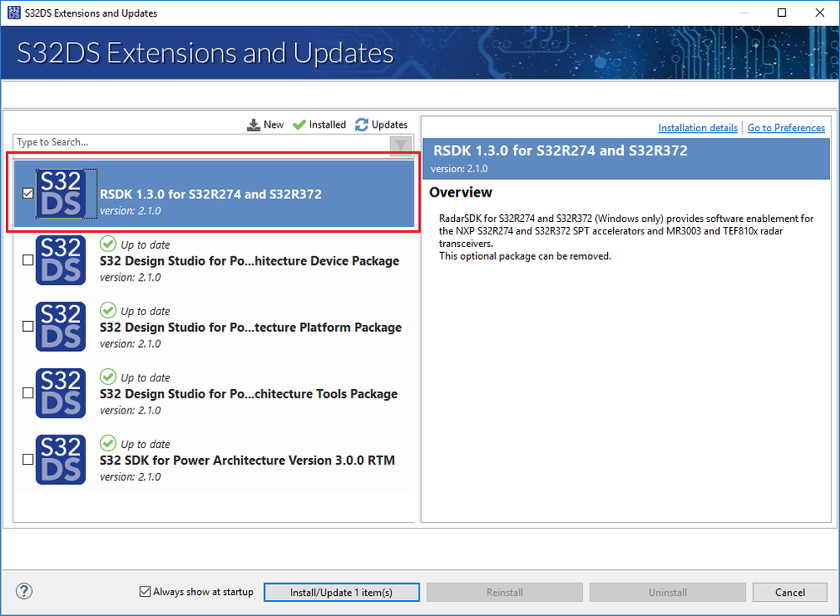Check the Architecture Device Package checkbox

coord(28,260)
